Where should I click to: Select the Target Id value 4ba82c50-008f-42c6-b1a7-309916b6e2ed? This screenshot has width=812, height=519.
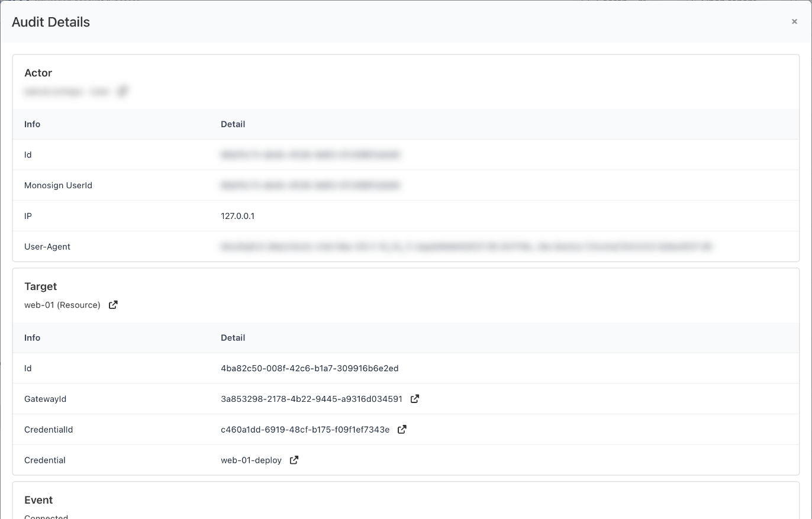(310, 368)
